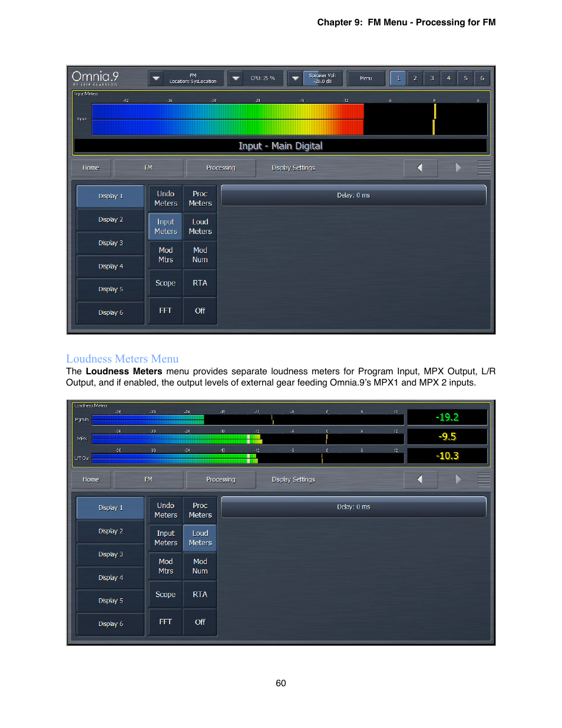Select Display 3 in lower screenshot

[111, 555]
